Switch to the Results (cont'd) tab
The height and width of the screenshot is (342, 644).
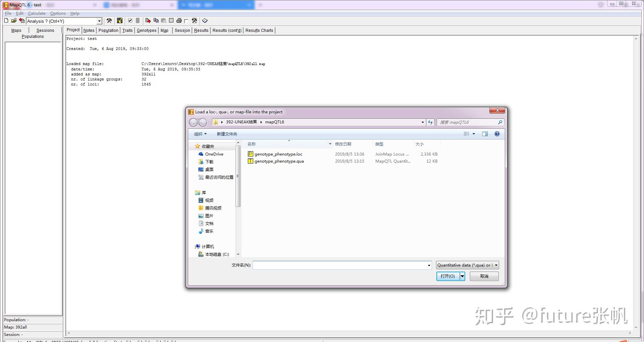pyautogui.click(x=227, y=30)
